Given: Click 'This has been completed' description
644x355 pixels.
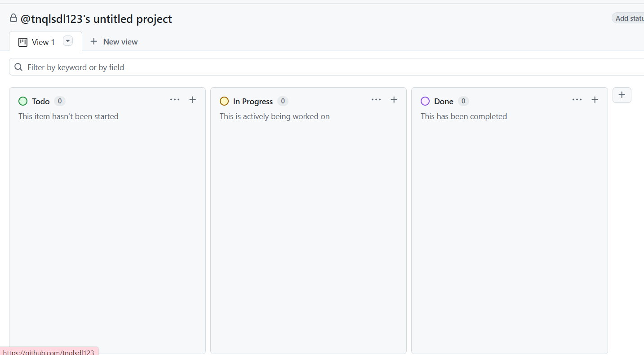Looking at the screenshot, I should click(x=464, y=116).
